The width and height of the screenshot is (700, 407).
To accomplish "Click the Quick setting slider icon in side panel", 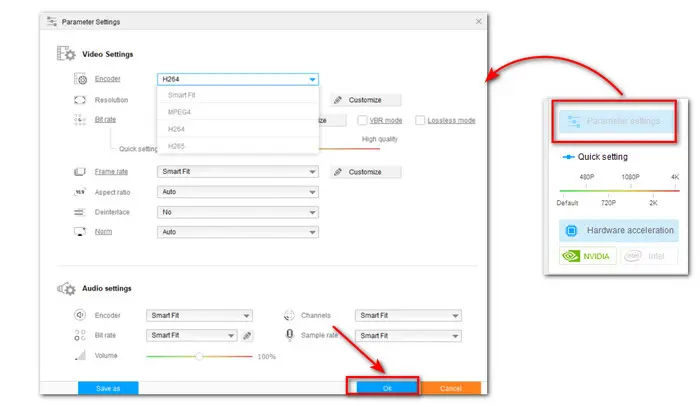I will 568,157.
